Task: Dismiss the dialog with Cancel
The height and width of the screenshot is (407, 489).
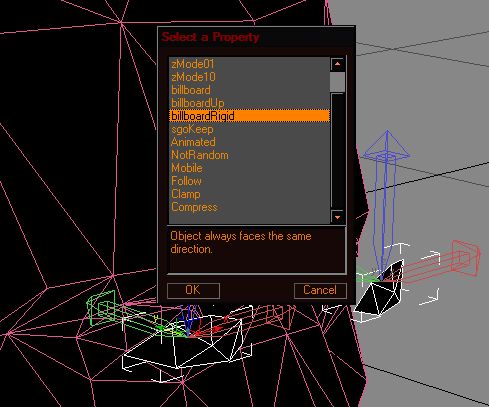Action: point(320,290)
